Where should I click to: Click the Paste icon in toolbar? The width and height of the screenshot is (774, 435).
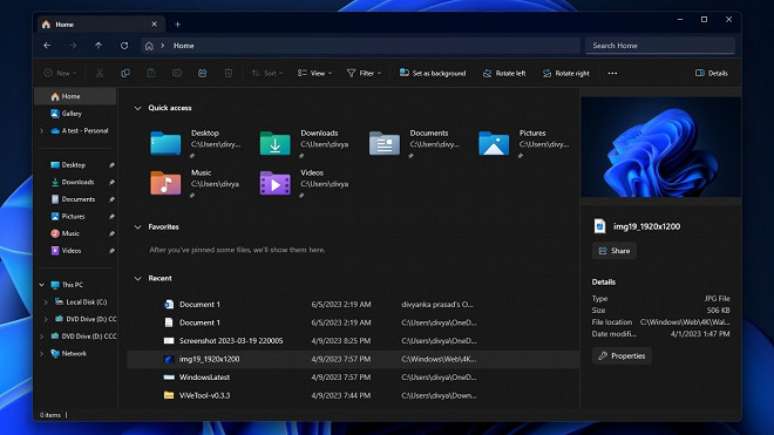point(151,73)
